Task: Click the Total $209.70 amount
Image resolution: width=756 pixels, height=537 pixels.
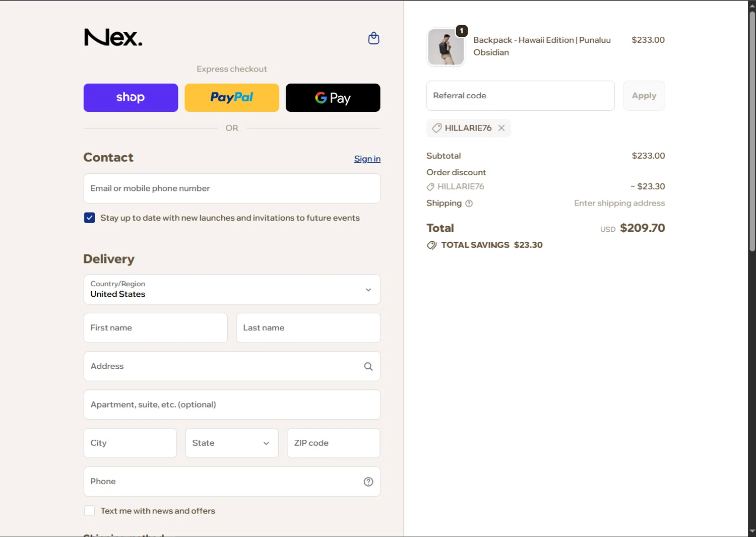Action: pos(642,228)
